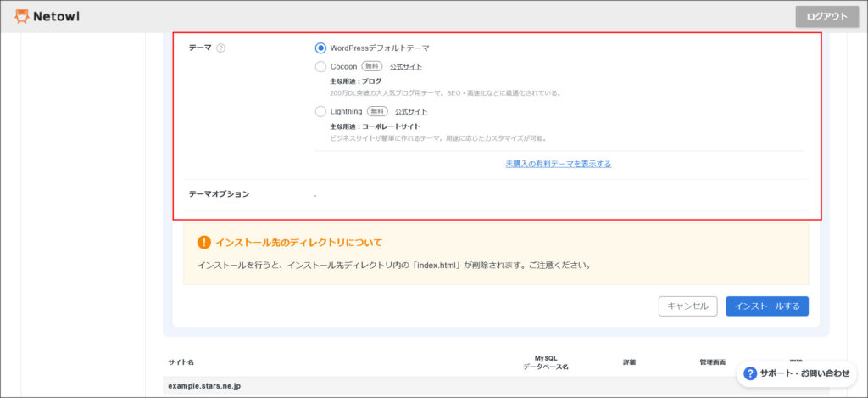Click the index.html warning message text
This screenshot has height=398, width=868.
tap(394, 265)
